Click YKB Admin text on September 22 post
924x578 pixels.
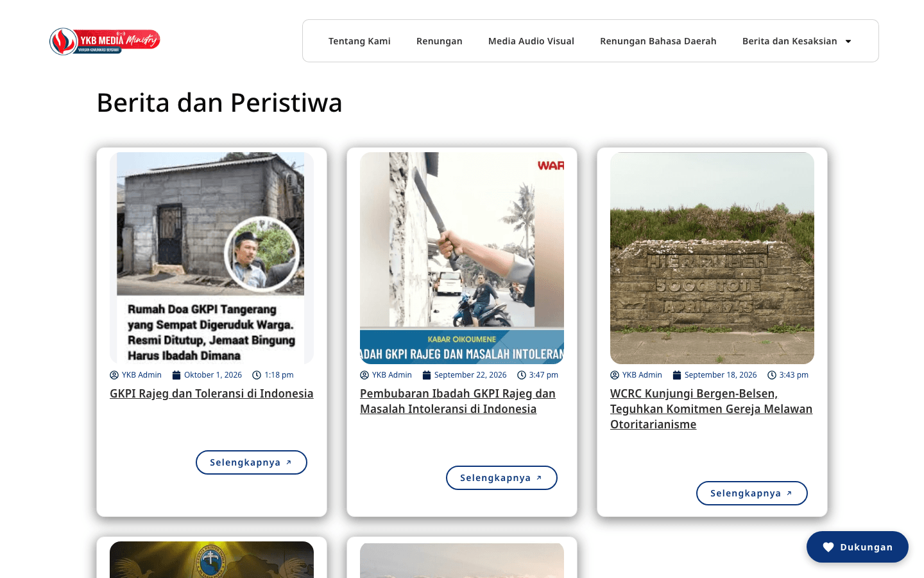[x=392, y=375]
